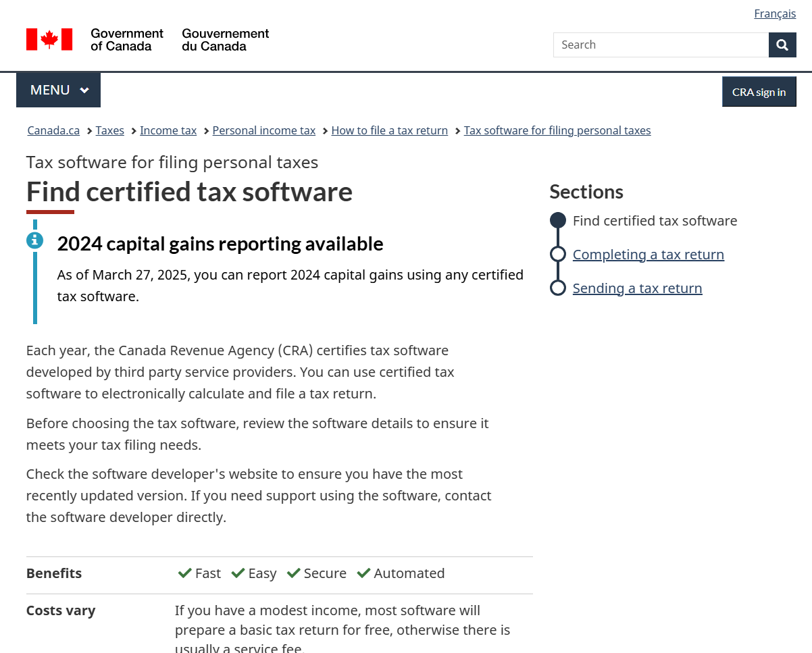Open the Completing a tax return section link
Viewport: 812px width, 653px height.
(648, 255)
